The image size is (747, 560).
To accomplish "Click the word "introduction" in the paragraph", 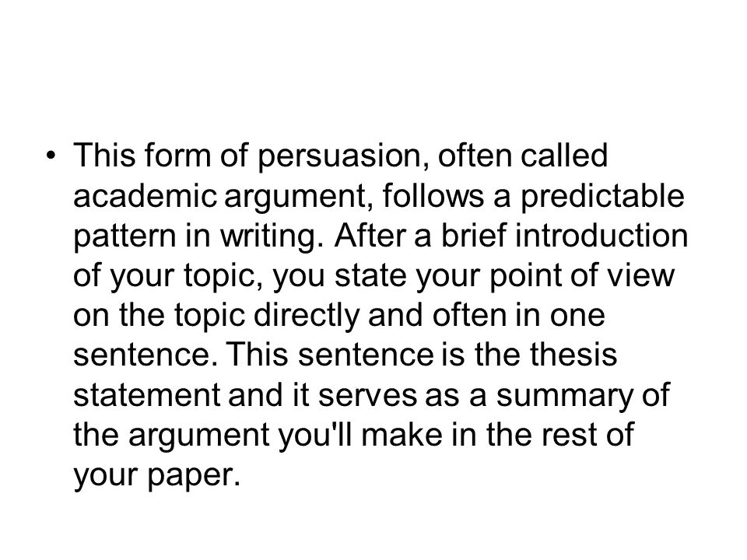I will 601,235.
